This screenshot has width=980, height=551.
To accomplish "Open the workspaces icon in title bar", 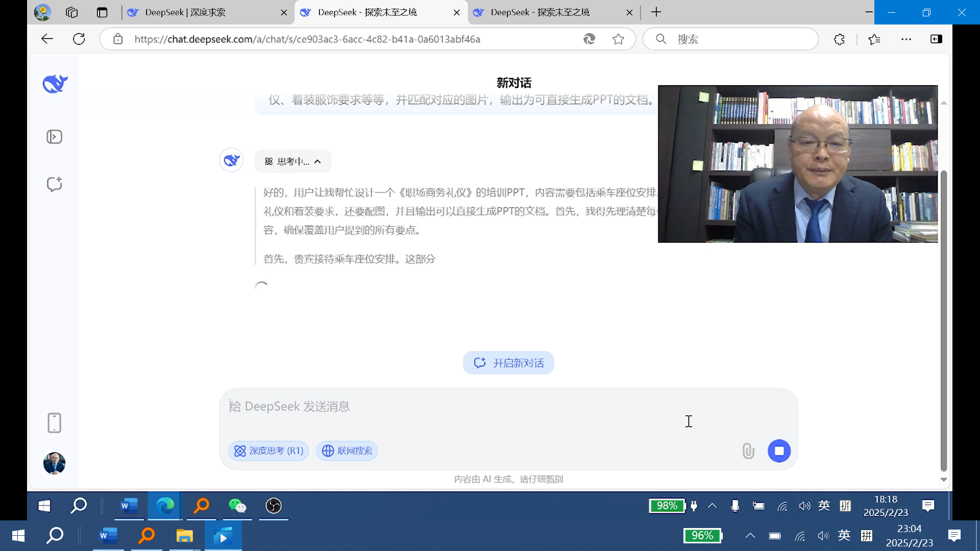I will pos(72,12).
